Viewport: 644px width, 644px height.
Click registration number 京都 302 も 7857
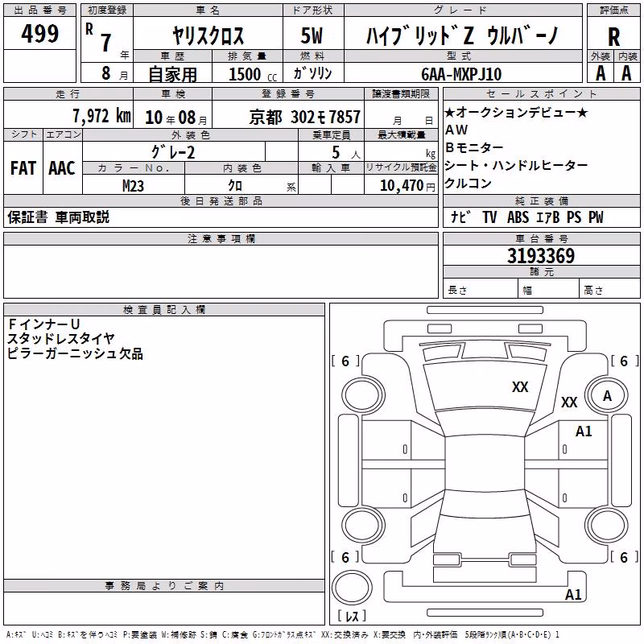pyautogui.click(x=305, y=118)
